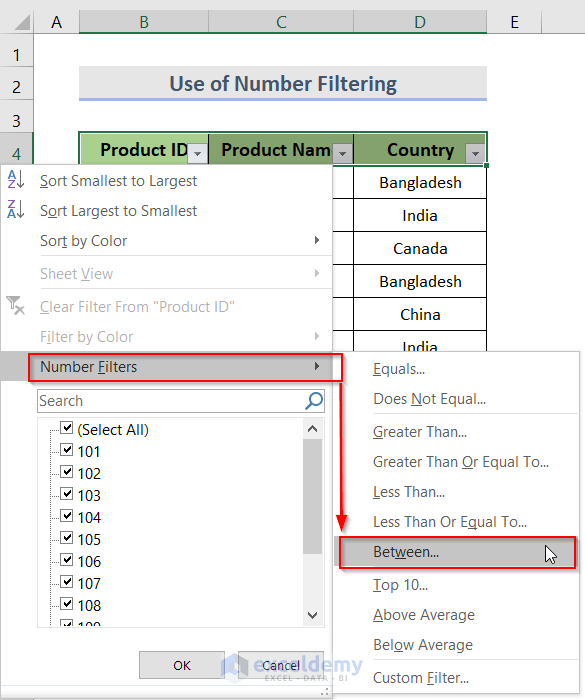
Task: Select the Above Average filter option
Action: [456, 615]
